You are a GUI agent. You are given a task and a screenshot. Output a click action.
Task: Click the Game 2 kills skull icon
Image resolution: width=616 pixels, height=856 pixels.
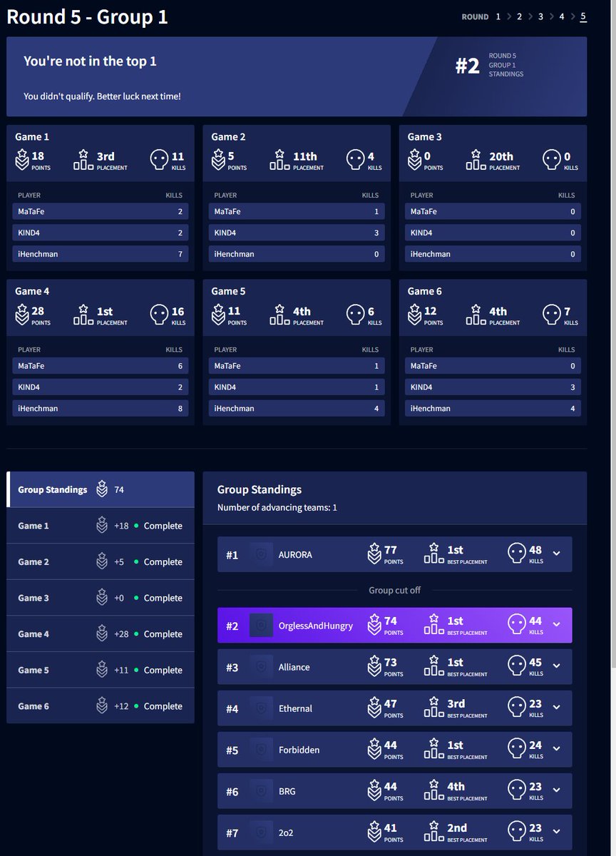[x=356, y=160]
